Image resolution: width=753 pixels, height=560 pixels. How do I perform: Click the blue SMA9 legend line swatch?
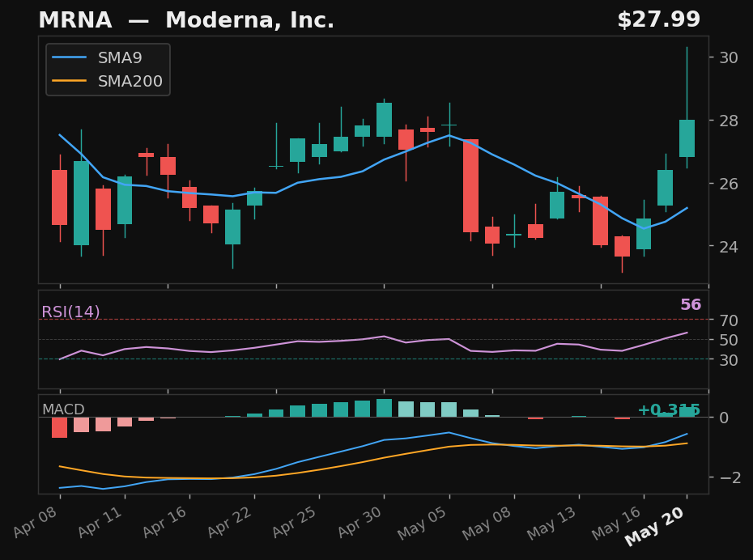click(x=69, y=57)
